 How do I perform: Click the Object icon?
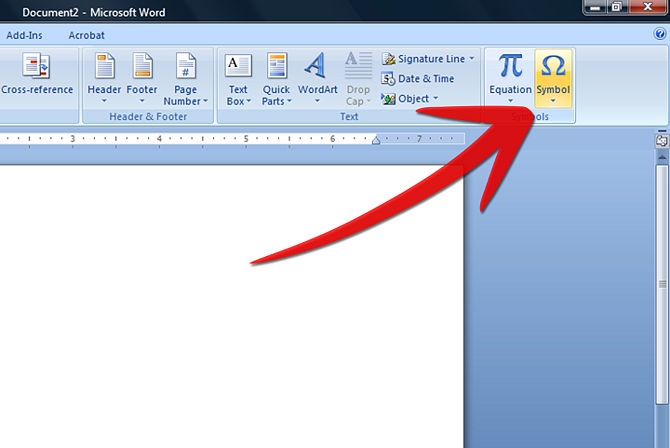(x=388, y=99)
